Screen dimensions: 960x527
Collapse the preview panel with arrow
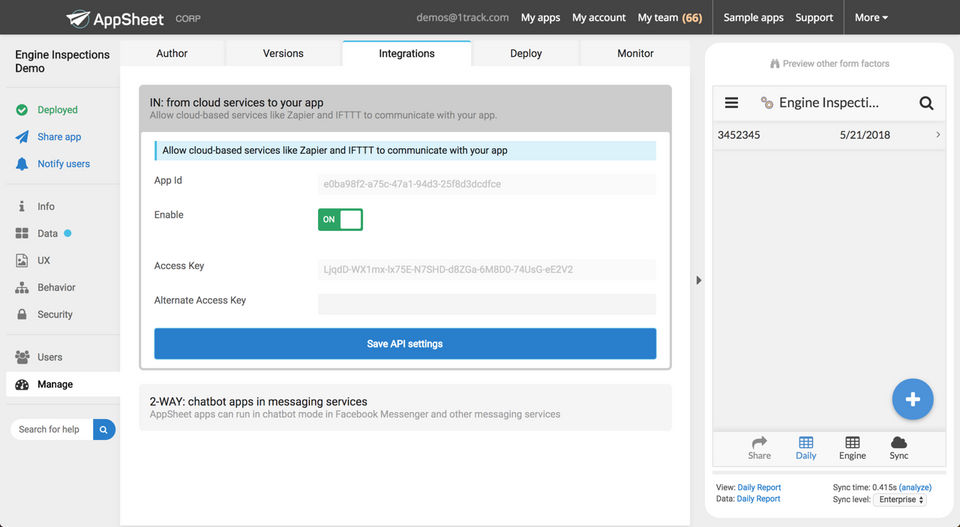tap(698, 281)
